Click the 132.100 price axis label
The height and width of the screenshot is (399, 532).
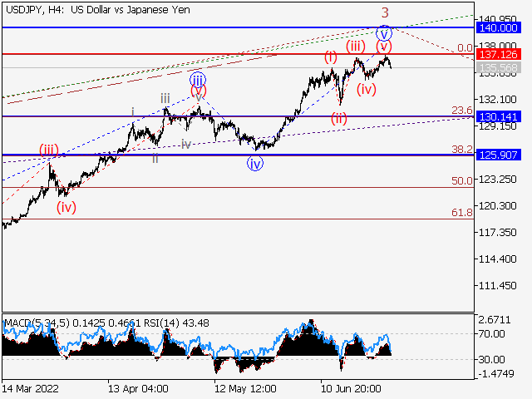[x=497, y=100]
